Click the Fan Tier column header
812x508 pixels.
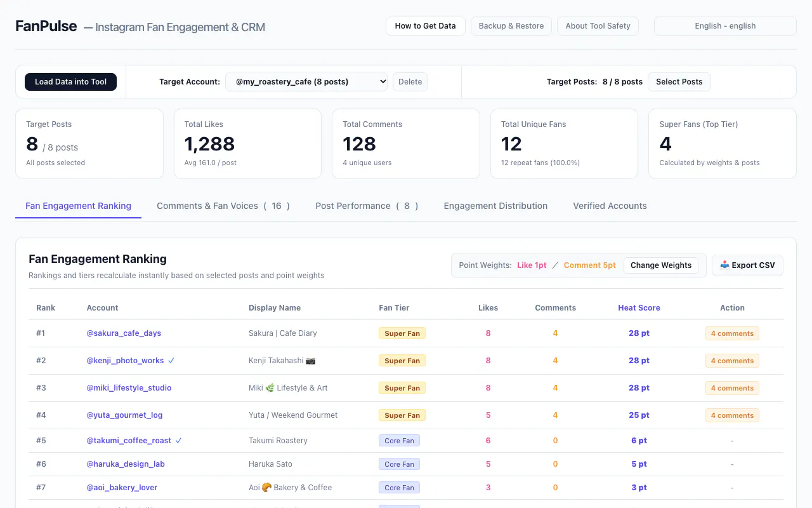(x=394, y=308)
